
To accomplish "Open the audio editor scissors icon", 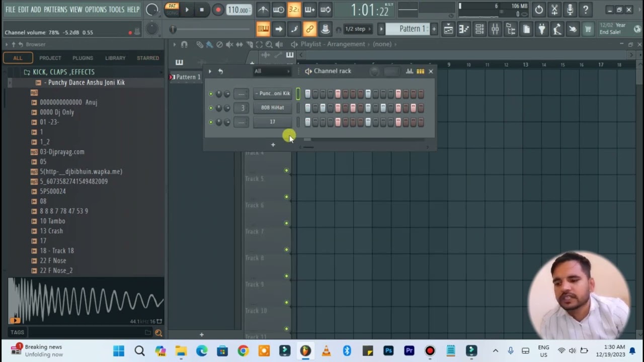I will pyautogui.click(x=554, y=10).
